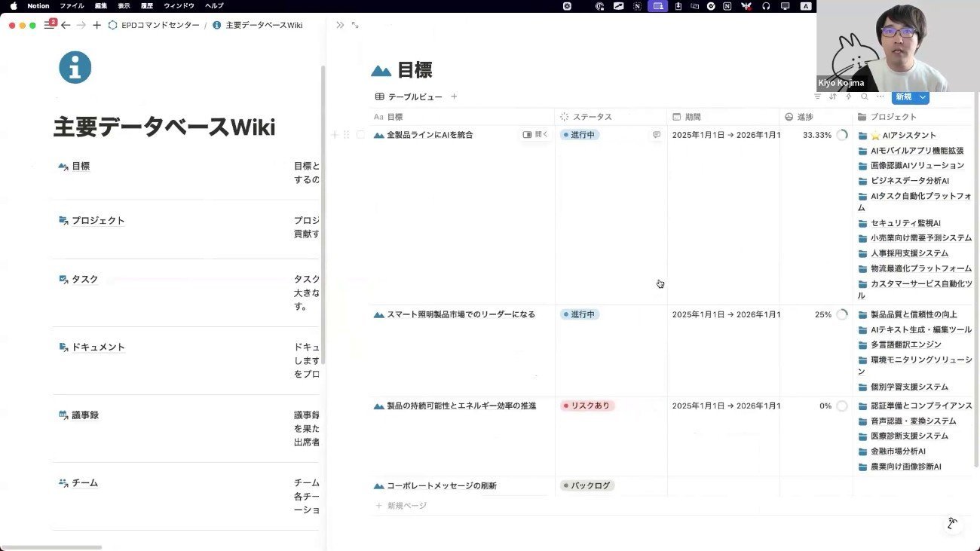Open the 目標 database link in the Wiki
The image size is (980, 551).
[x=74, y=166]
